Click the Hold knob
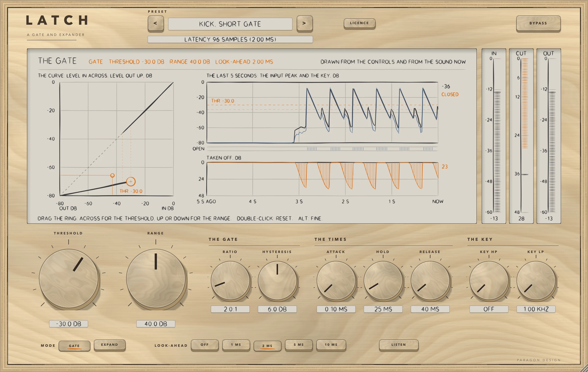 (383, 280)
